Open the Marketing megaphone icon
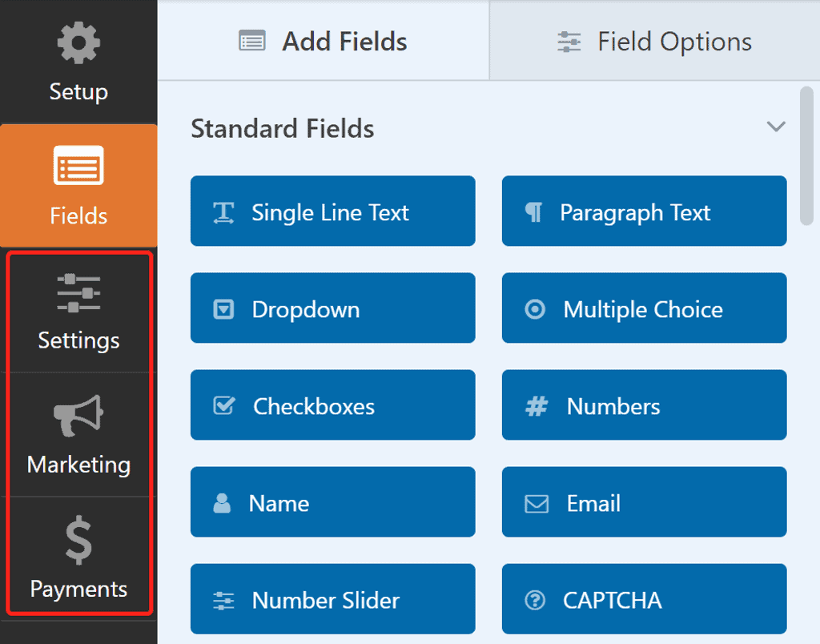This screenshot has height=644, width=820. pyautogui.click(x=78, y=417)
